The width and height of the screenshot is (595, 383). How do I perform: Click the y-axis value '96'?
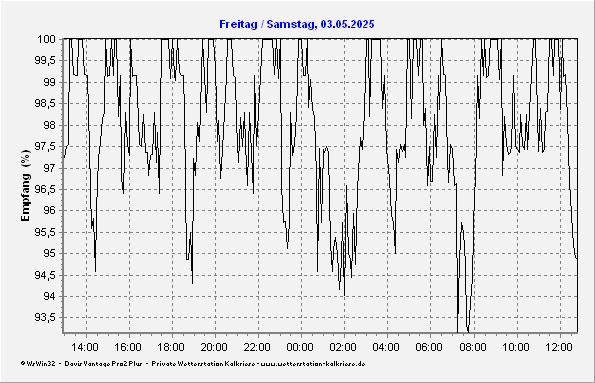click(x=49, y=211)
